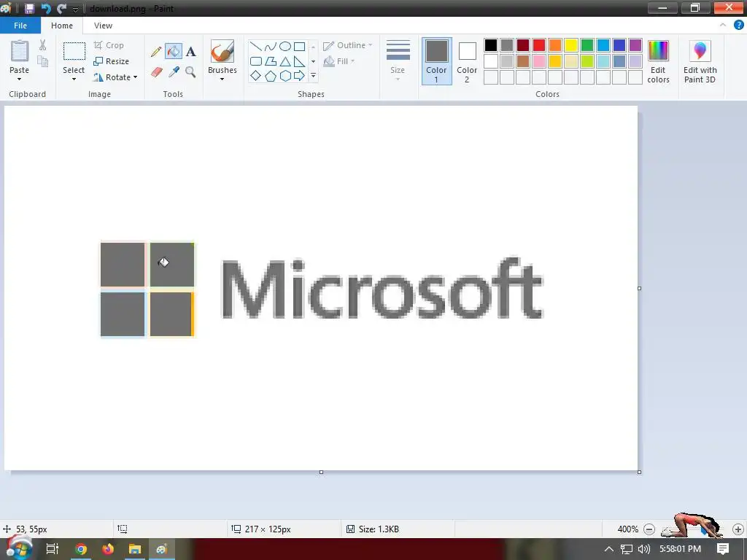Viewport: 747px width, 560px height.
Task: Click the zoom out minus button
Action: pyautogui.click(x=649, y=529)
